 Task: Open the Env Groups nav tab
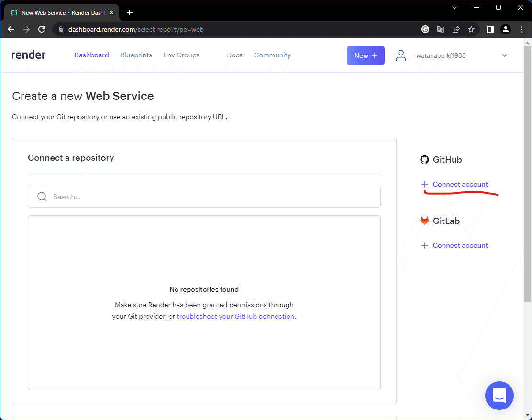[181, 55]
